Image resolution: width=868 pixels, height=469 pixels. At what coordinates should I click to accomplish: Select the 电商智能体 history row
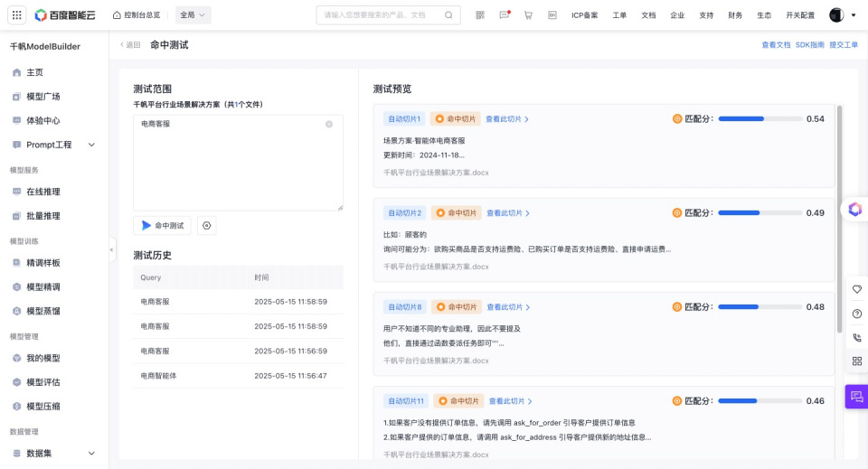pyautogui.click(x=238, y=376)
